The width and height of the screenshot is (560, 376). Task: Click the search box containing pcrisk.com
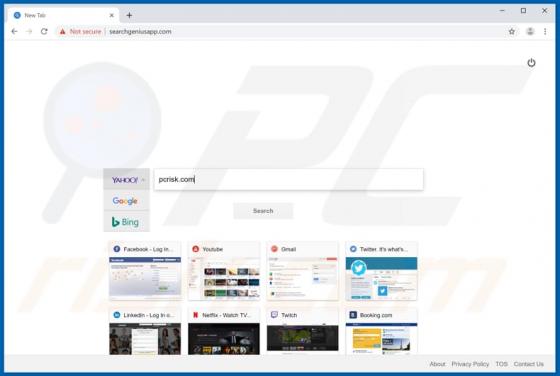289,179
